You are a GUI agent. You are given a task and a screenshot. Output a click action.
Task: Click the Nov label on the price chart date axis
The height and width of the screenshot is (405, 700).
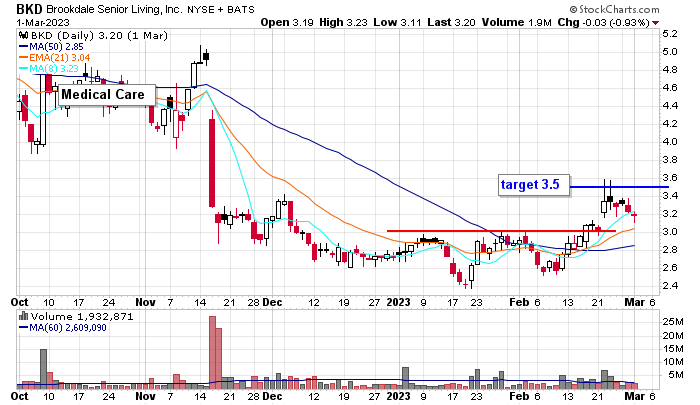click(146, 302)
